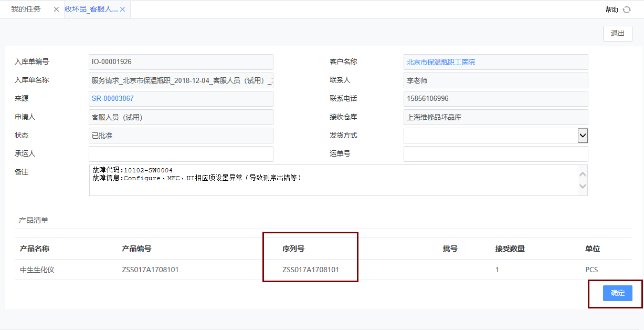Screen dimensions: 644x330
Task: Expand the shipping method combo box
Action: coord(583,135)
